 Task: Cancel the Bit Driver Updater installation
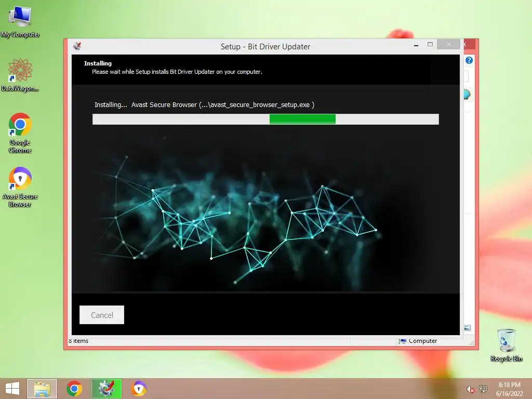(x=102, y=315)
